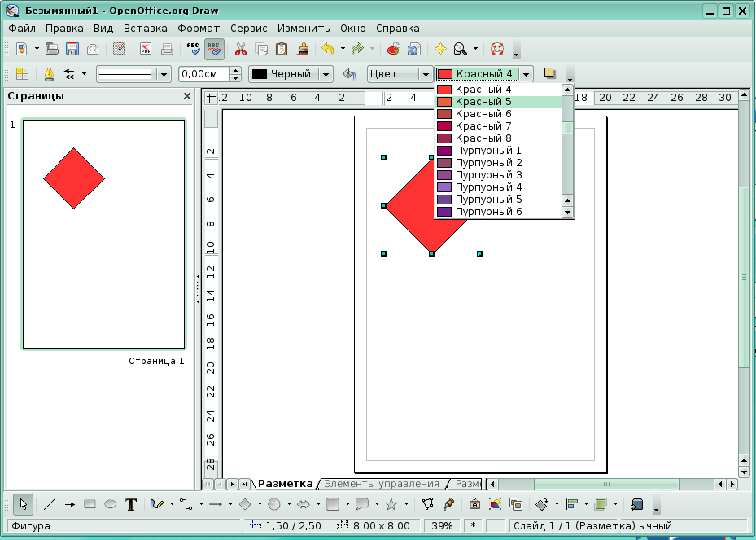
Task: Switch to Элементы управления layer tab
Action: [x=381, y=484]
